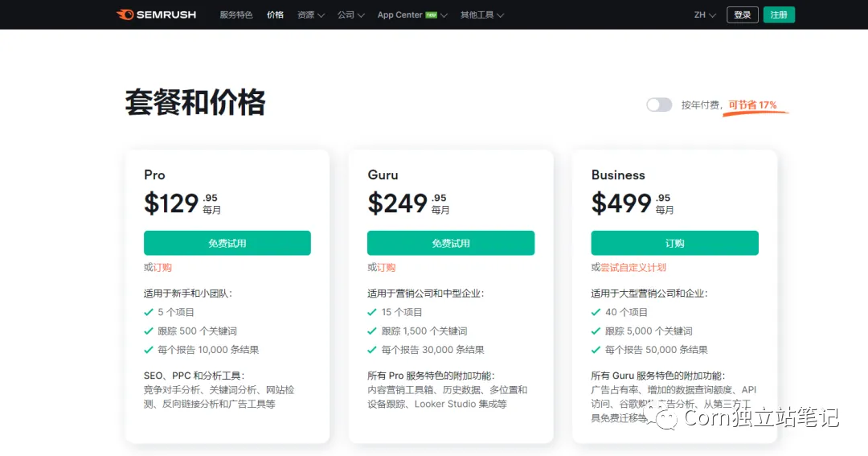Click the Guru plan title
The height and width of the screenshot is (456, 868).
click(383, 175)
